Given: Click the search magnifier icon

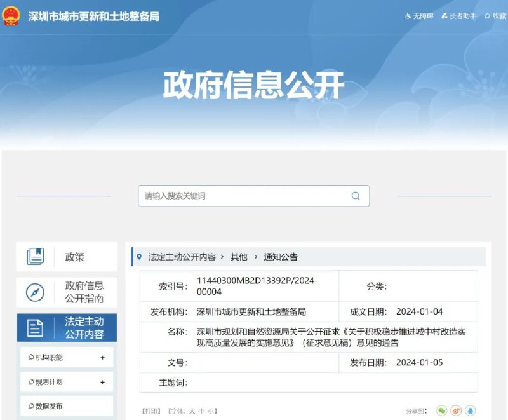Looking at the screenshot, I should click(355, 196).
